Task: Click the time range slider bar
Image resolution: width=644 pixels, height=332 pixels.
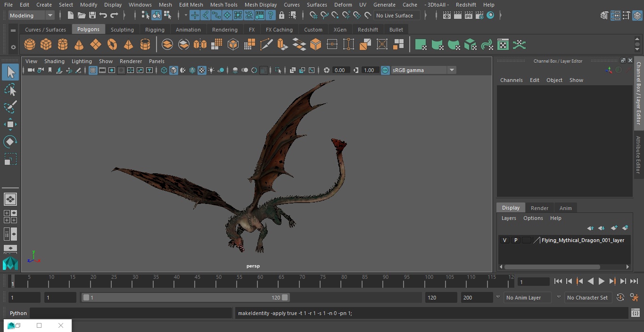Action: click(x=185, y=298)
